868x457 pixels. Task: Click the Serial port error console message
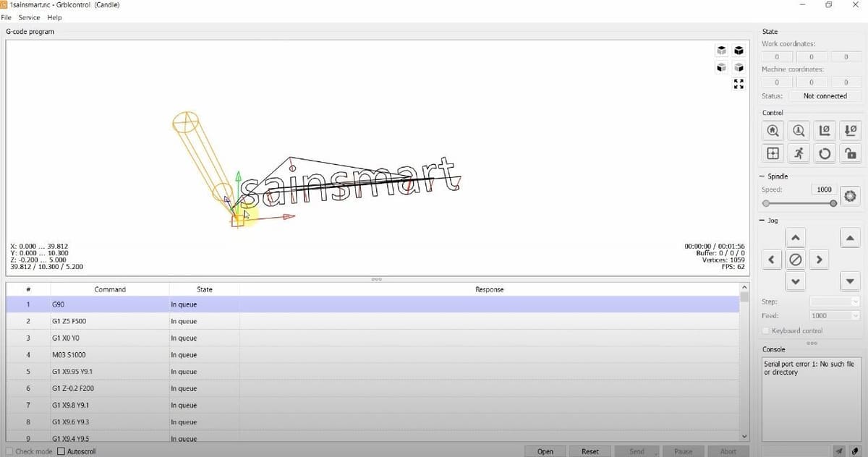(808, 368)
